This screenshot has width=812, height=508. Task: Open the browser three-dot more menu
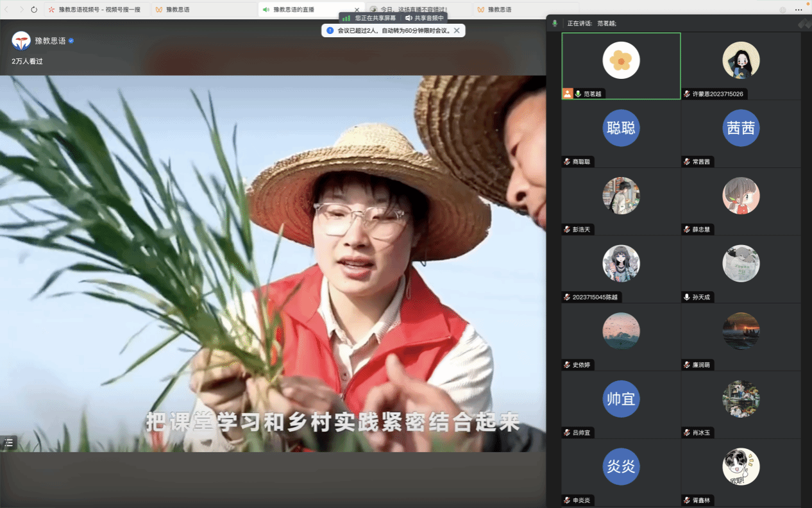(x=799, y=10)
